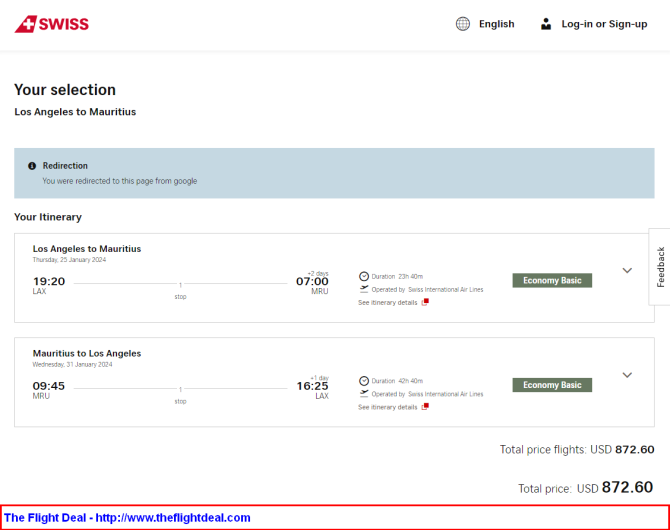The height and width of the screenshot is (530, 670).
Task: Click Duration 23h 40m text
Action: click(397, 277)
